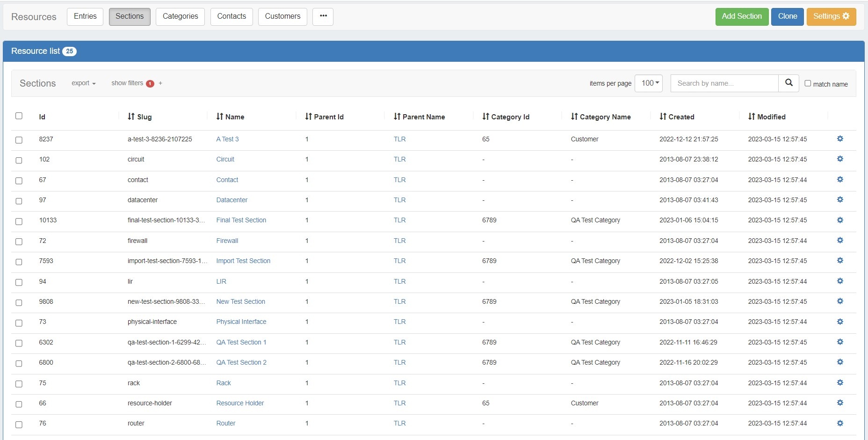The image size is (868, 440).
Task: Open gear menu for Firewall row
Action: click(x=840, y=240)
